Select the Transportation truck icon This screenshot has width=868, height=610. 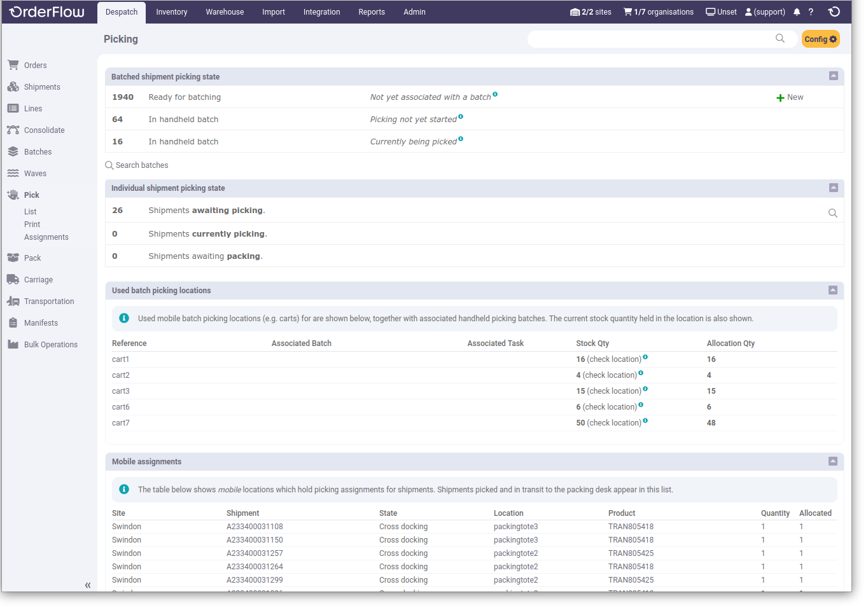(x=13, y=301)
